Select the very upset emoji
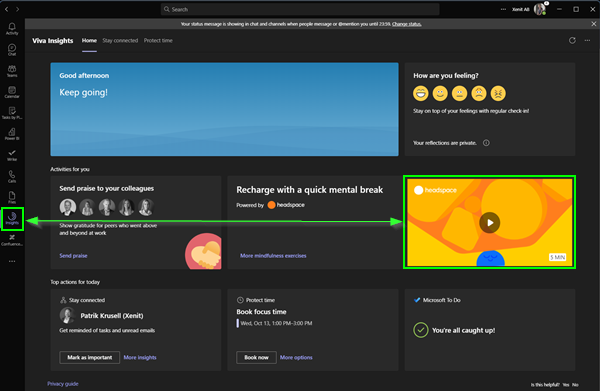The image size is (600, 391). 498,93
